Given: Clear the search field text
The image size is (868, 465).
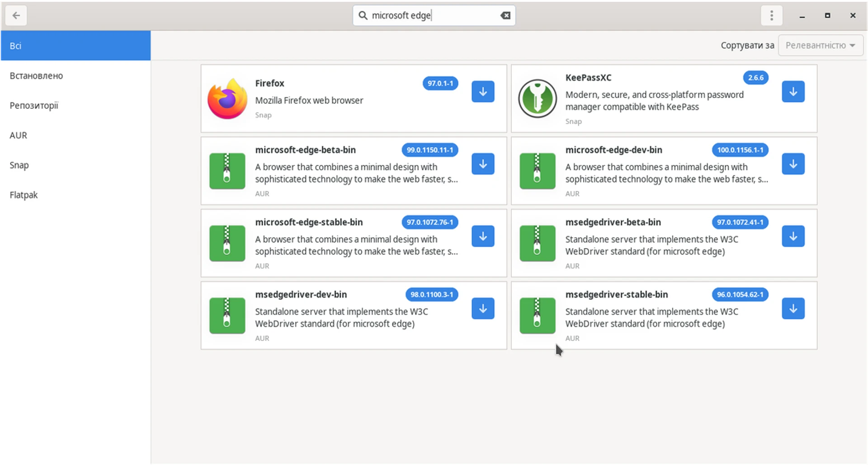Looking at the screenshot, I should (505, 16).
